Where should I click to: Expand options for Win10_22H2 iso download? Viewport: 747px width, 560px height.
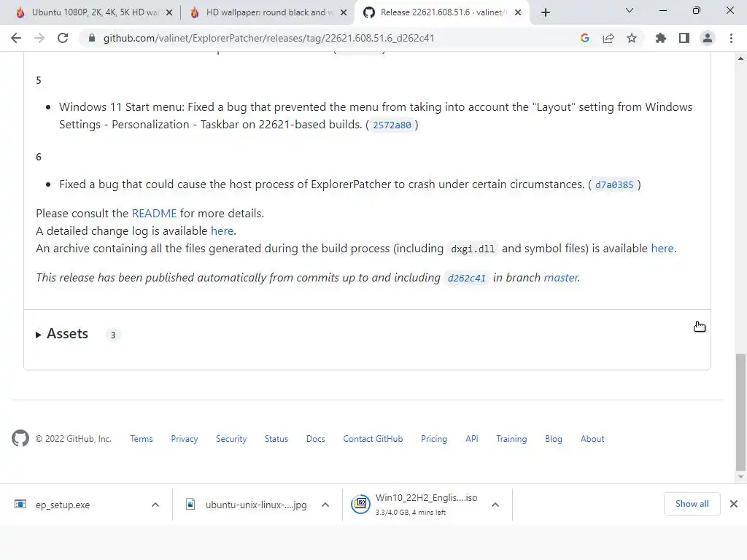(495, 505)
